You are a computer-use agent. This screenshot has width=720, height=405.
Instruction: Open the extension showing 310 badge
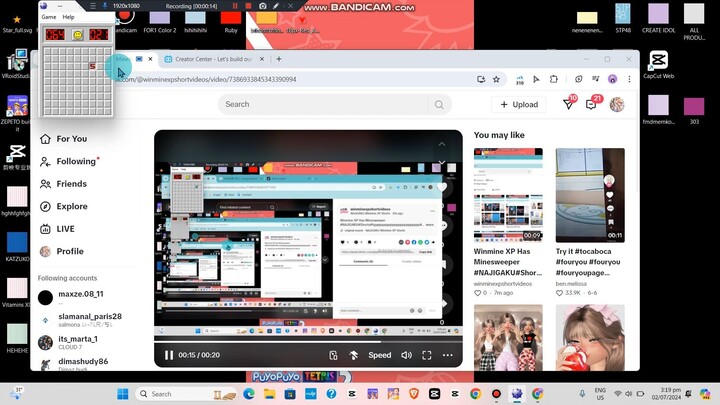[520, 80]
